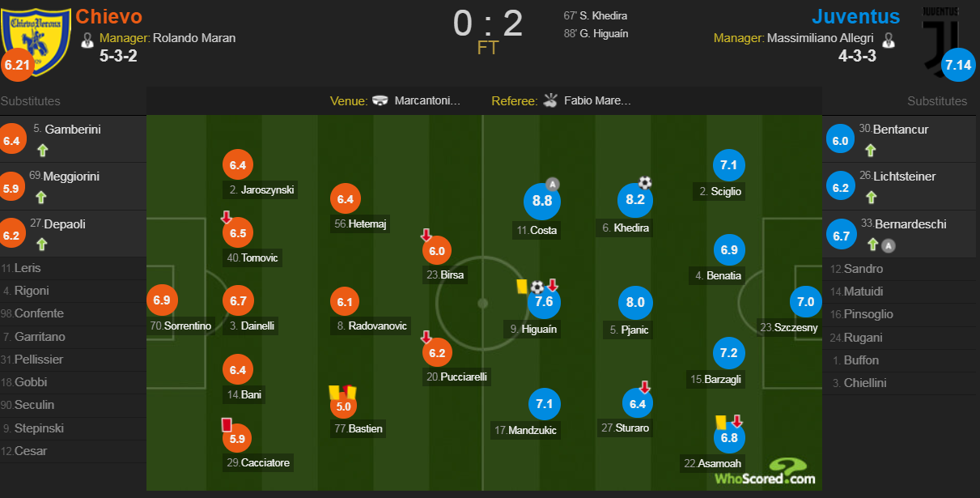Select Pjanic's 8.0 rating circle
This screenshot has height=498, width=980.
635,303
